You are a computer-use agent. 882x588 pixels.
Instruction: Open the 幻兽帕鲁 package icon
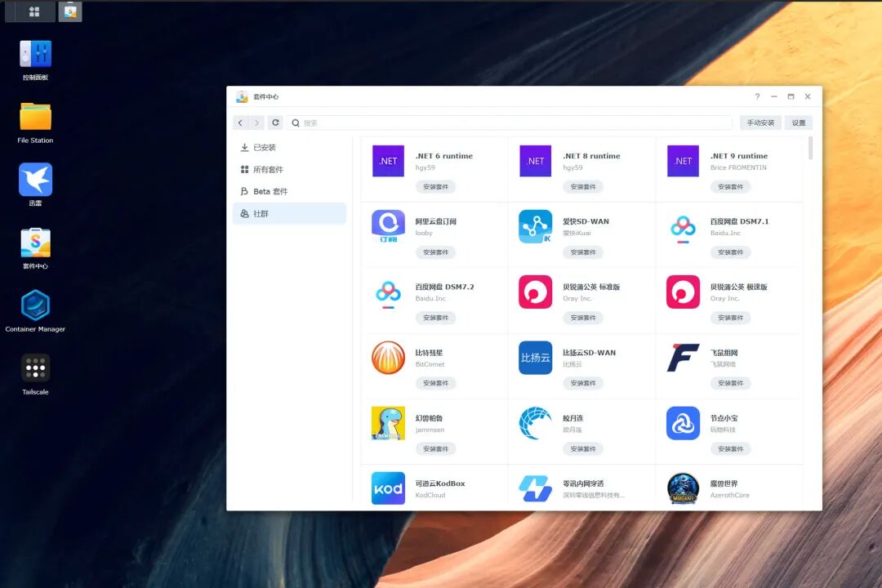pos(388,423)
